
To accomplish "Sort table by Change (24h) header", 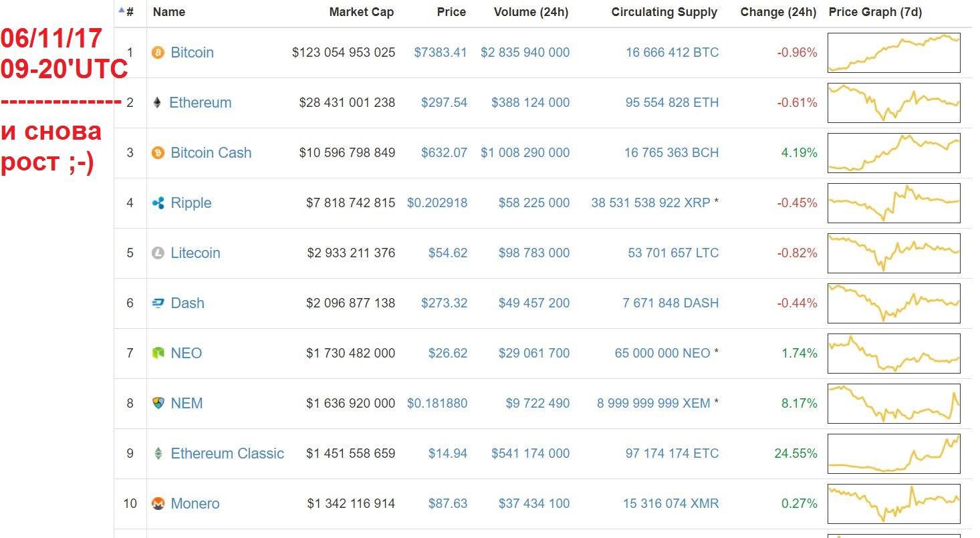I will pyautogui.click(x=778, y=12).
